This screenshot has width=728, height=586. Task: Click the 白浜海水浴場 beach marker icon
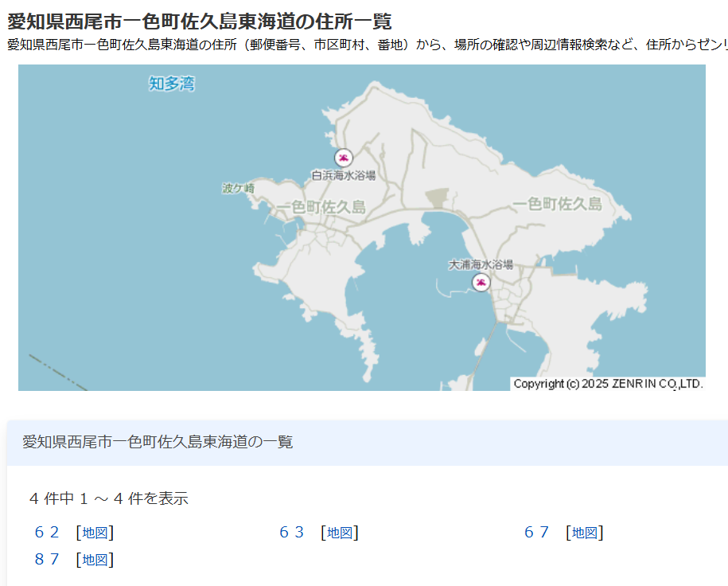(x=344, y=158)
